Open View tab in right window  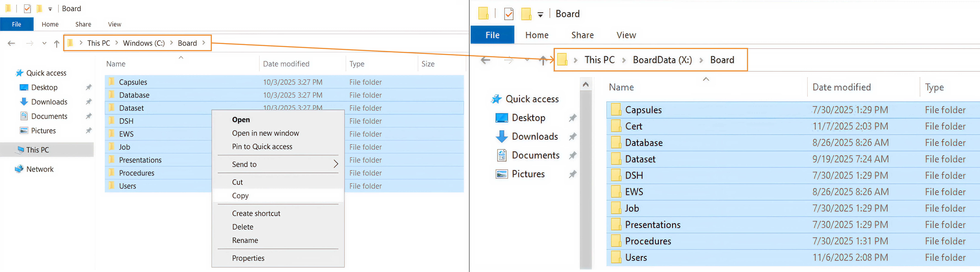626,35
